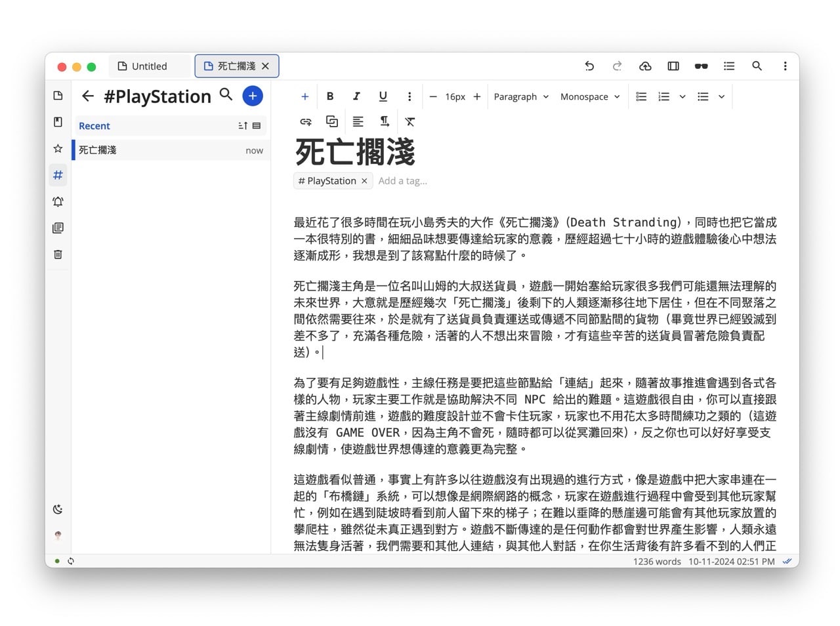
Task: Click sync status icon in status bar
Action: 71,561
